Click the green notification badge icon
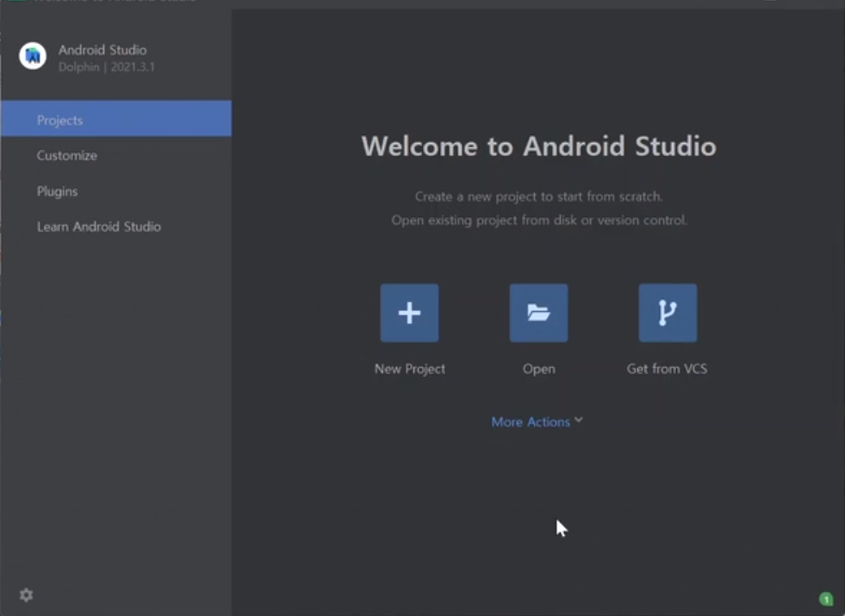This screenshot has width=845, height=616. 826,599
